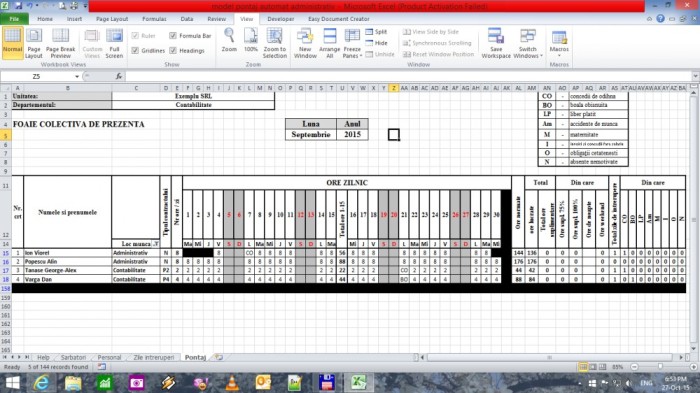
Task: Click the Zoom to Selection icon
Action: [x=275, y=42]
